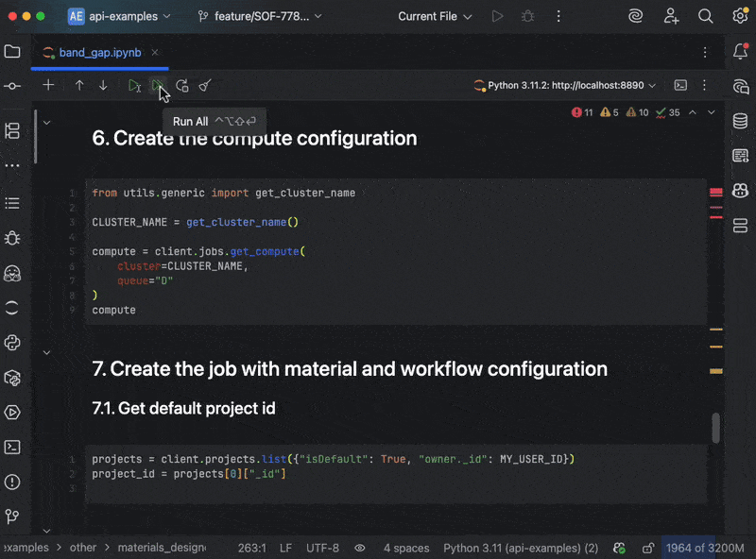
Task: Show 35 typos count
Action: coord(668,112)
